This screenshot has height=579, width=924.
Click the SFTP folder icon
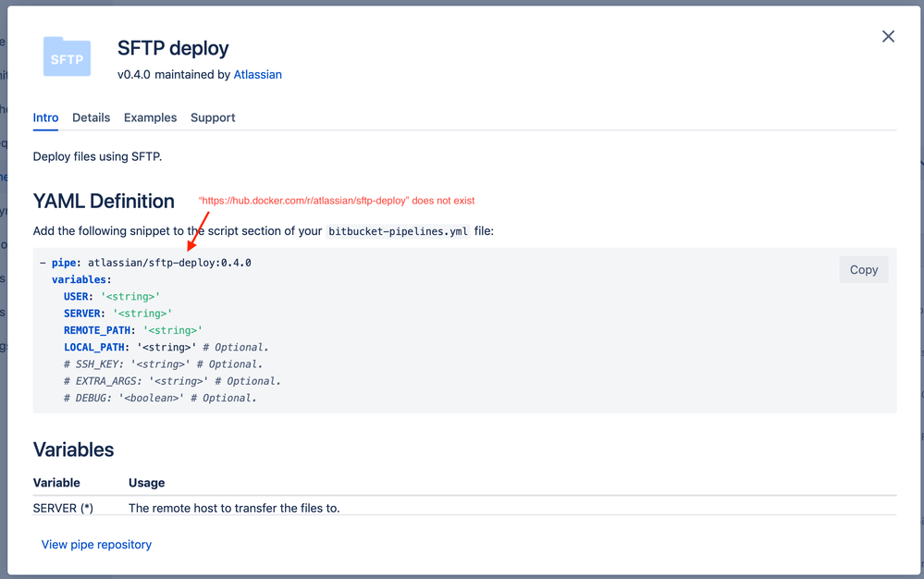[67, 56]
